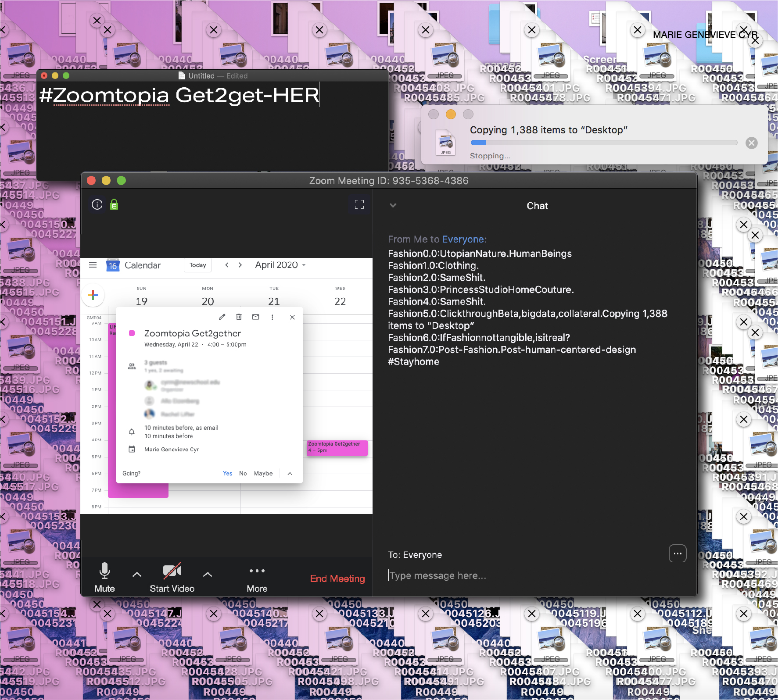The width and height of the screenshot is (778, 700).
Task: Click the Google Calendar logo icon
Action: point(113,265)
